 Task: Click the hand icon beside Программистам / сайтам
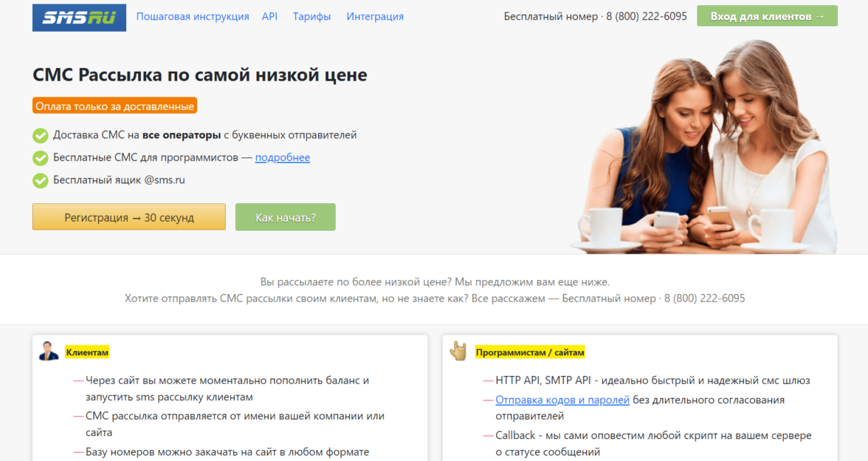pos(458,352)
